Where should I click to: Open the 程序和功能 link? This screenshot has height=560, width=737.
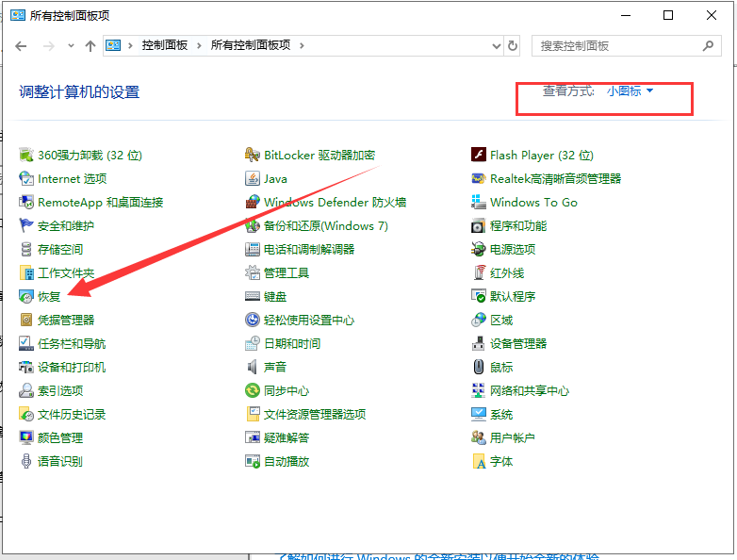click(x=518, y=225)
